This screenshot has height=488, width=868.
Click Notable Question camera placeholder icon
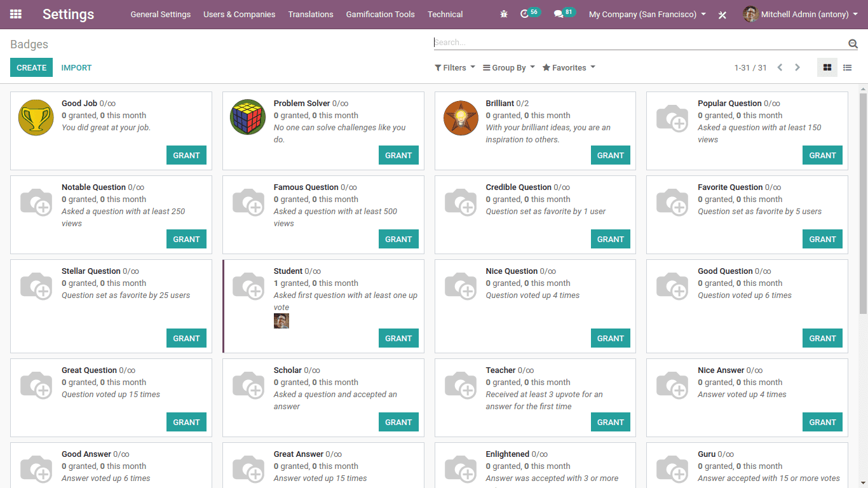36,201
